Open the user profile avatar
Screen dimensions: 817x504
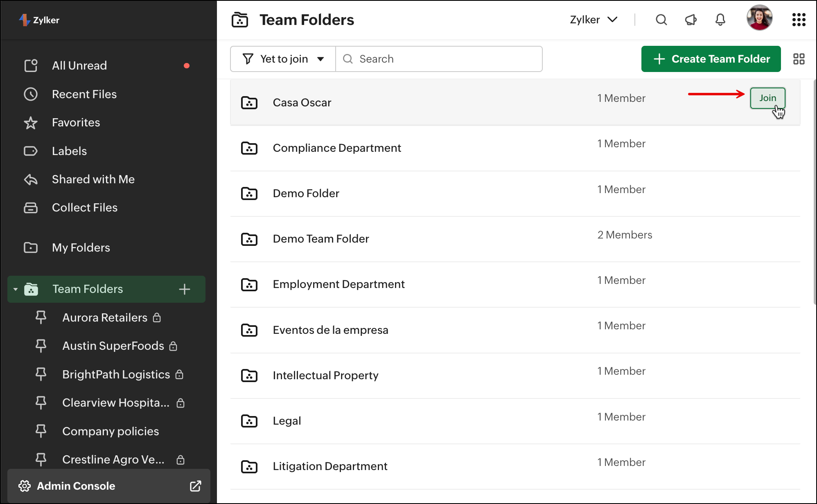pos(759,18)
